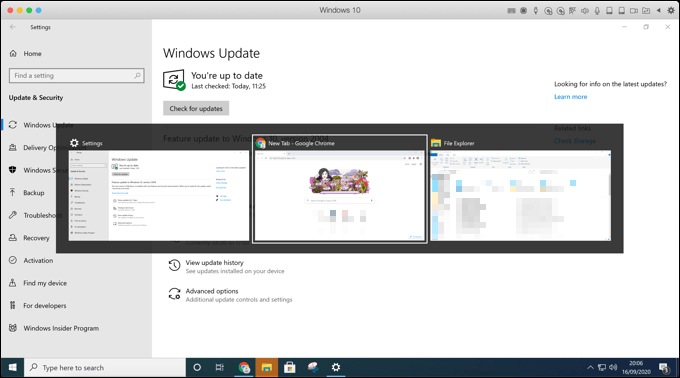
Task: Click the magnifier icon in Find a setting
Action: coord(137,75)
